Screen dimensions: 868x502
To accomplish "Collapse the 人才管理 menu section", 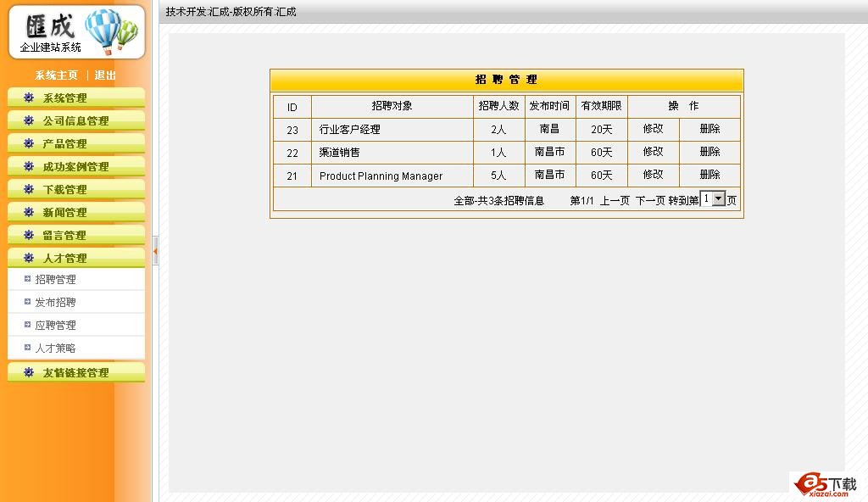I will [64, 259].
